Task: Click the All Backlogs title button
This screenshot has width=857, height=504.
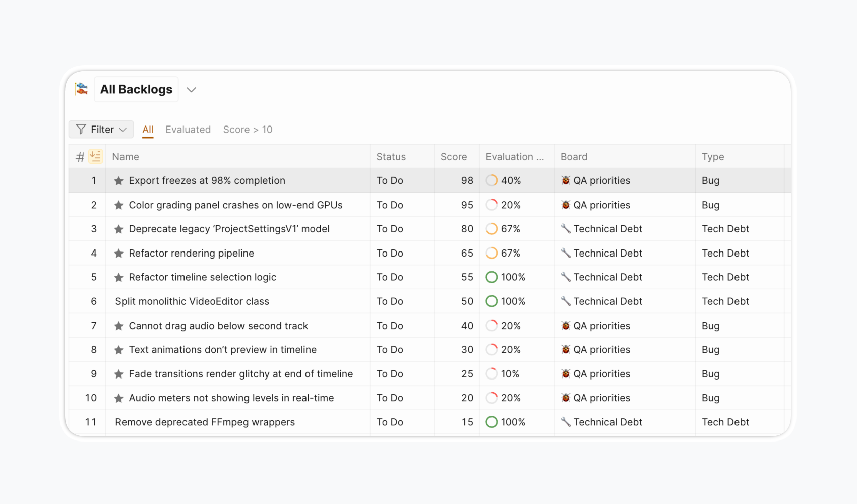Action: [x=136, y=89]
